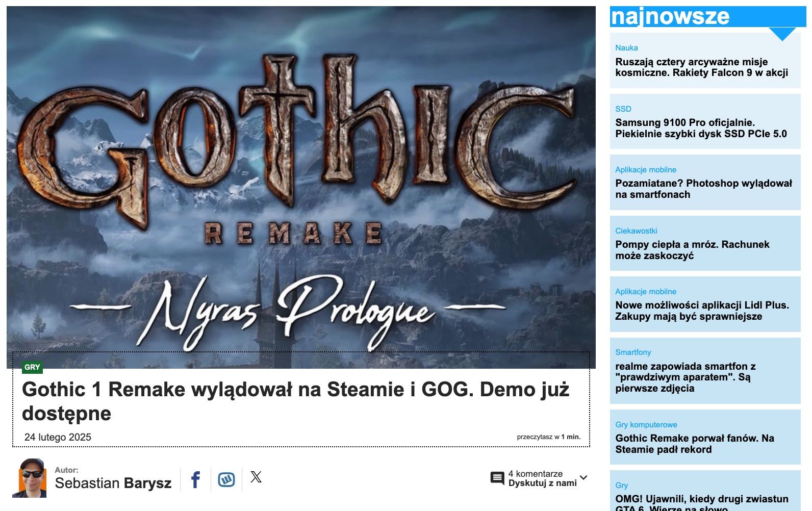The height and width of the screenshot is (511, 812).
Task: Open SSD category link
Action: point(623,109)
